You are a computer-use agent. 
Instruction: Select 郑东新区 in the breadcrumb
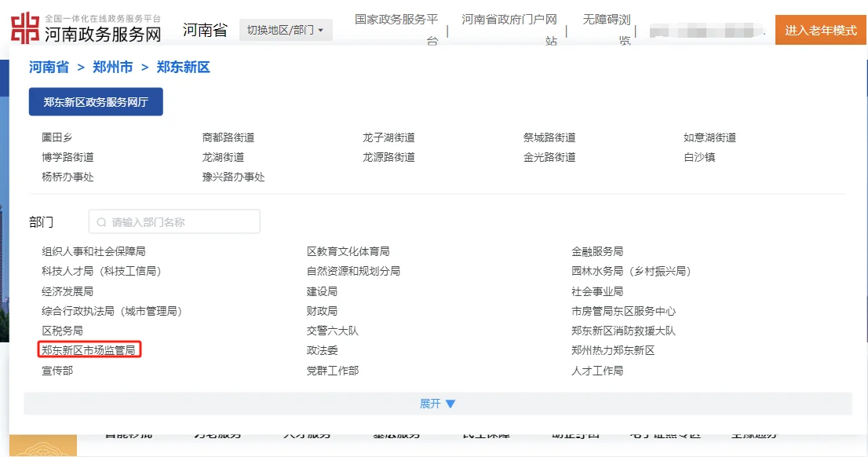point(183,68)
